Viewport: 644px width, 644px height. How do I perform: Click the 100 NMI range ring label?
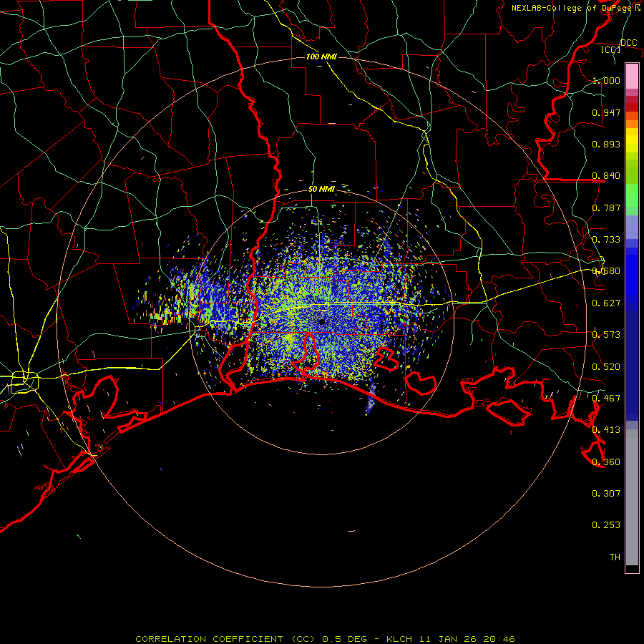click(321, 57)
